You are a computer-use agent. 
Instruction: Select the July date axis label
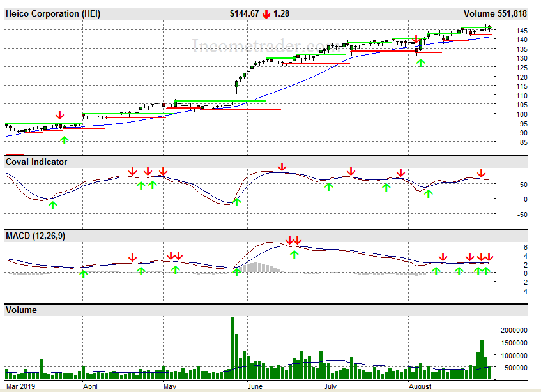click(x=330, y=386)
